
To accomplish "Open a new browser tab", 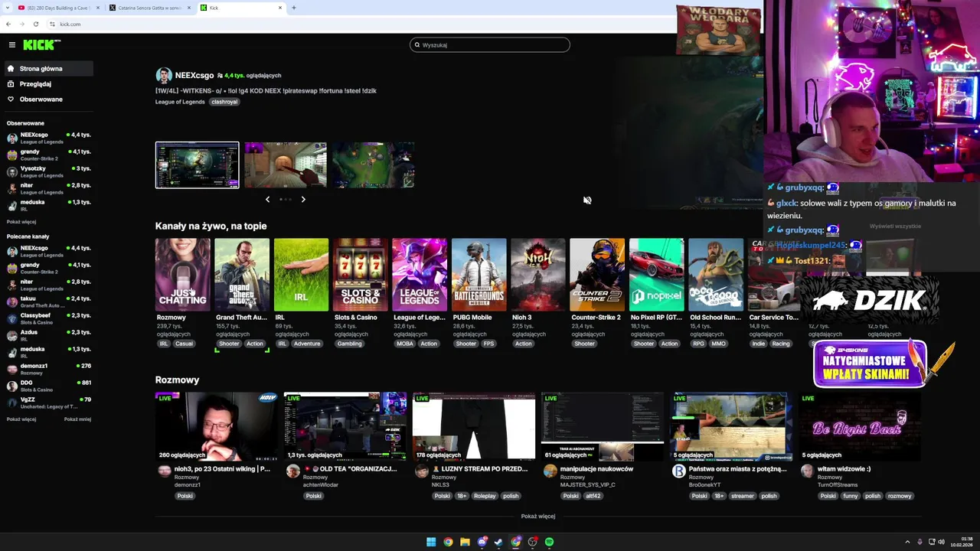I will click(294, 8).
